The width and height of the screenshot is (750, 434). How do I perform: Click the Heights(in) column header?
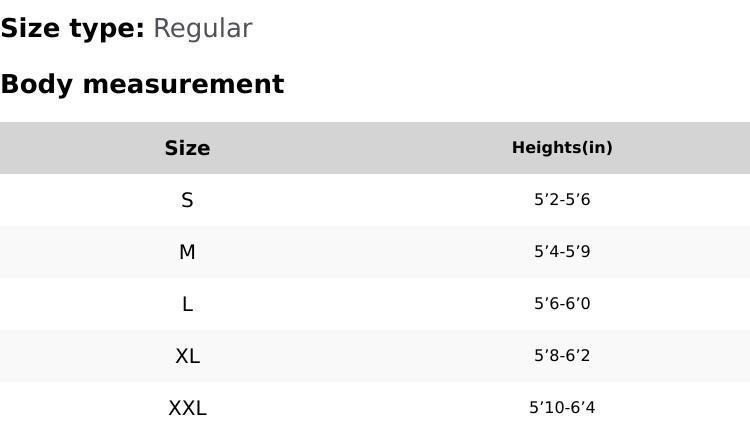click(x=562, y=148)
